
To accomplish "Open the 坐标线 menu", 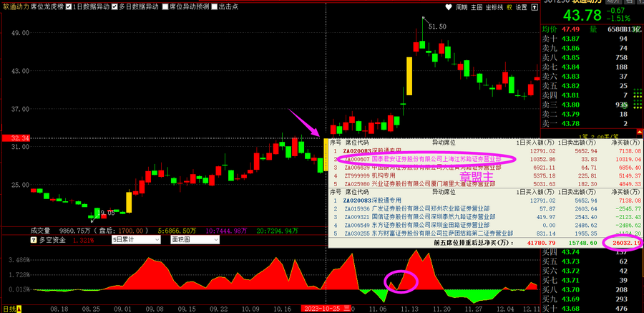I will (x=494, y=7).
